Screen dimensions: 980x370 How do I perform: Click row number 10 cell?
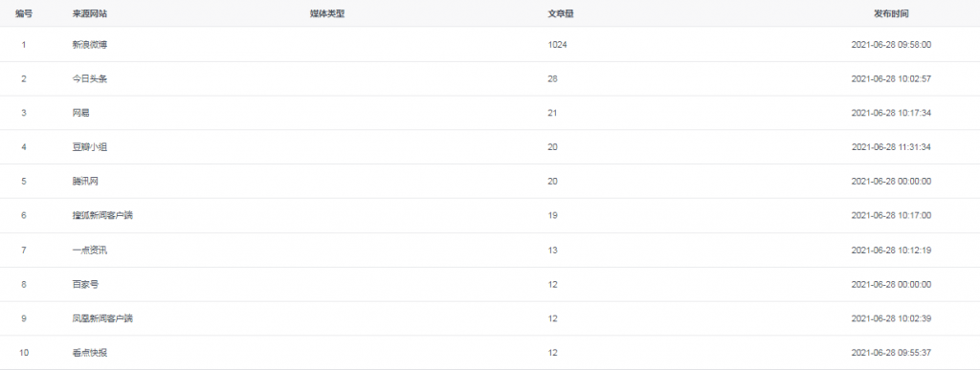pyautogui.click(x=24, y=353)
